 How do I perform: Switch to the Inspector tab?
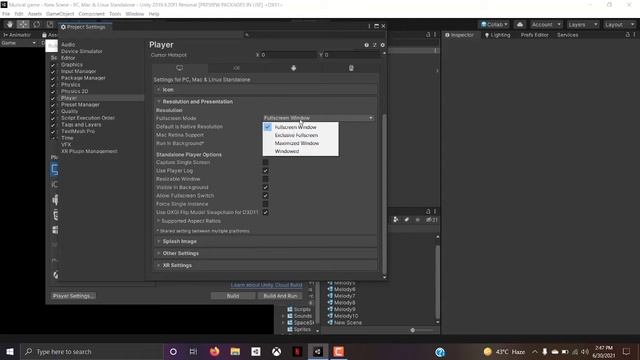point(459,35)
